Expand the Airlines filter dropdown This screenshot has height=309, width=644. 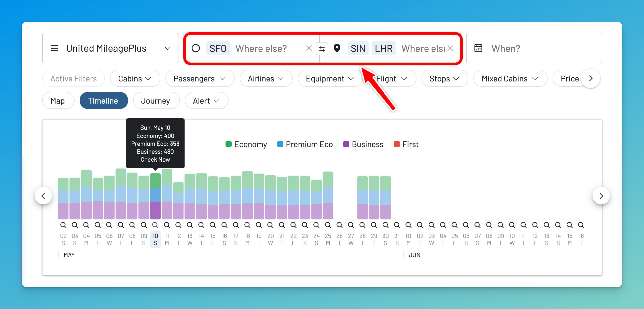point(266,79)
